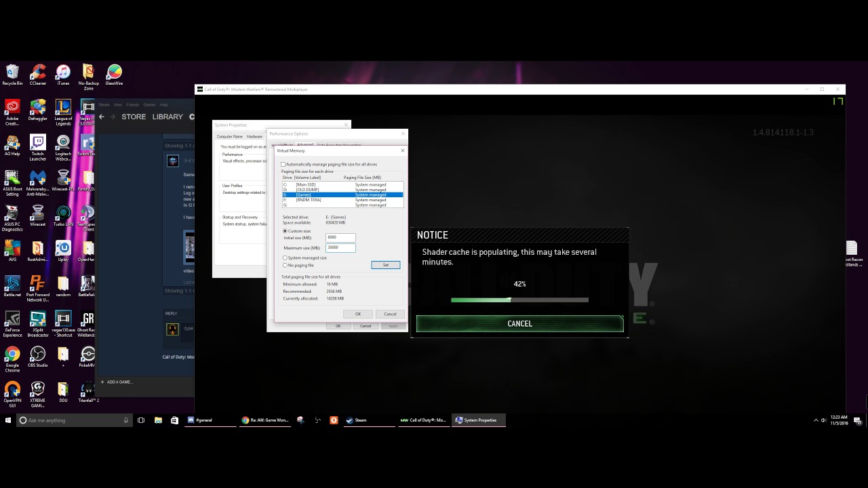Click the Windows Start button
This screenshot has width=868, height=488.
pyautogui.click(x=8, y=420)
